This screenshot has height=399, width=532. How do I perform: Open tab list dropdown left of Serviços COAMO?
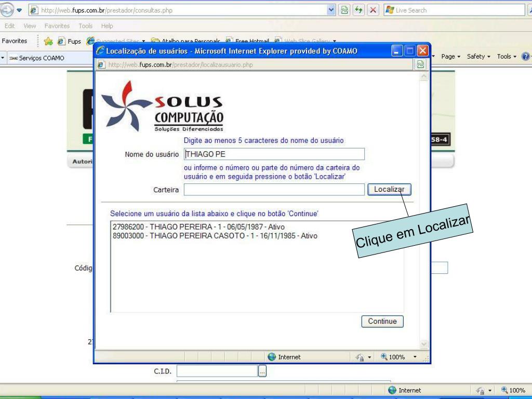(x=3, y=58)
